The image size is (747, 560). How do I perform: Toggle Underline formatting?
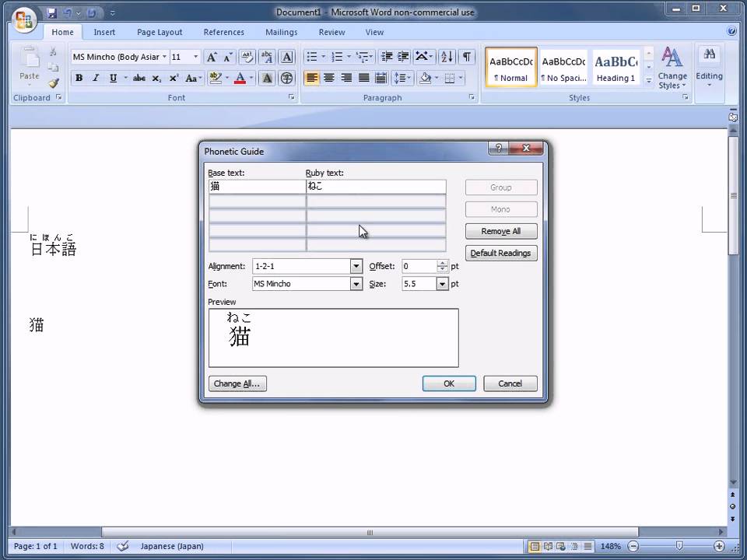tap(113, 78)
